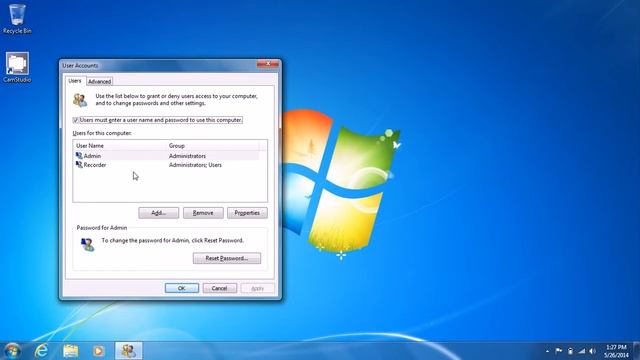Toggle Users must enter a user name checkbox
Viewport: 640px width, 360px height.
(x=76, y=120)
